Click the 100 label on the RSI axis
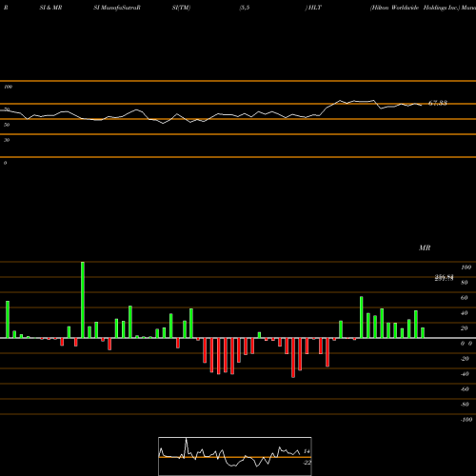The height and width of the screenshot is (476, 476). (8, 87)
